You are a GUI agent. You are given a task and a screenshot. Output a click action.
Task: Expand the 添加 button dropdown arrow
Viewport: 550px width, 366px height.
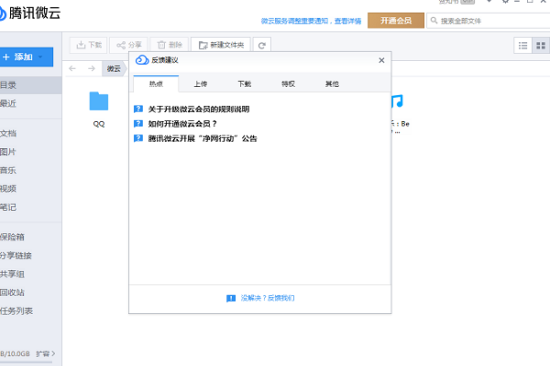41,57
